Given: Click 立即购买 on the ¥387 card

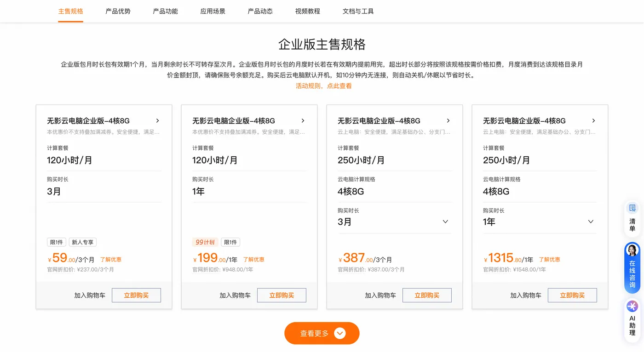Looking at the screenshot, I should (427, 295).
